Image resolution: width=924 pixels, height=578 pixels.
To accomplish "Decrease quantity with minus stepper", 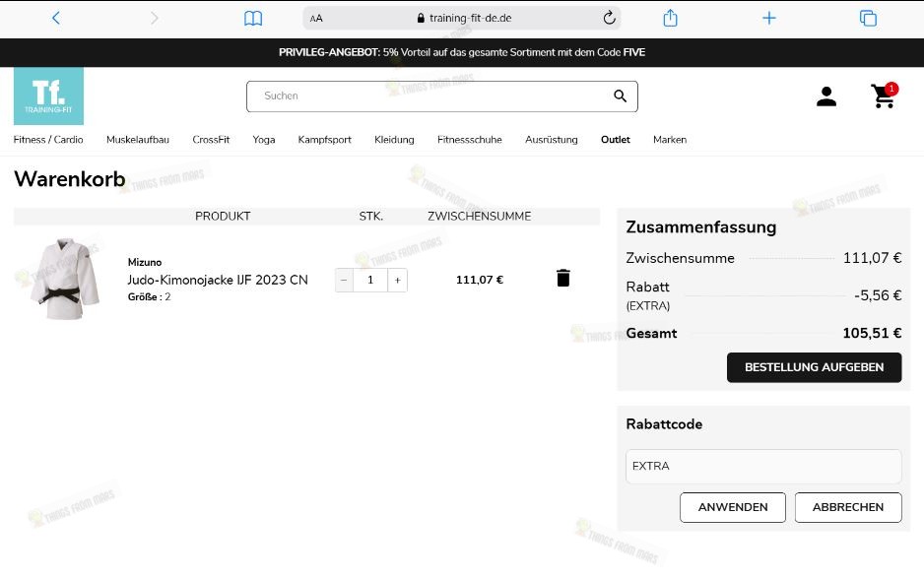I will pos(344,280).
